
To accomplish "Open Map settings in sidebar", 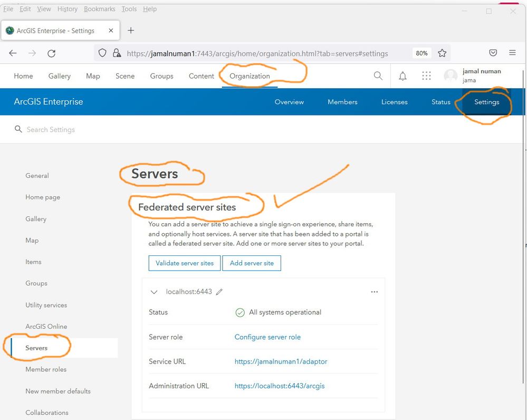I will (x=32, y=240).
